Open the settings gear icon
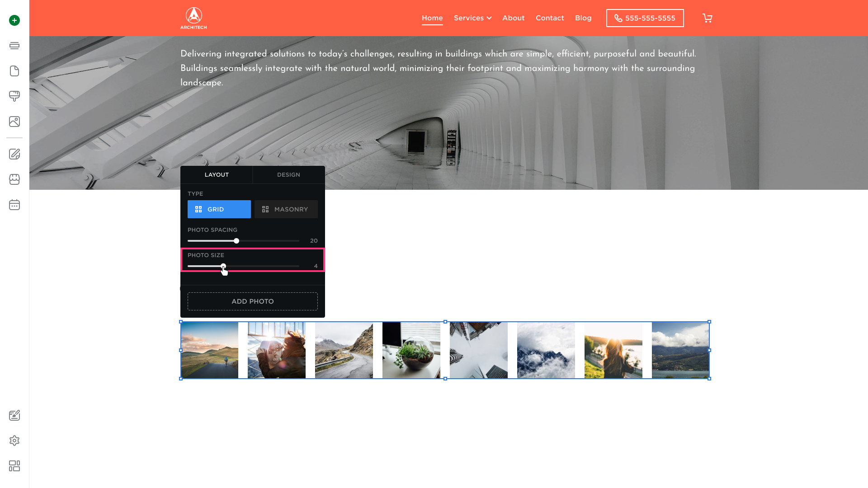The image size is (868, 488). point(14,441)
